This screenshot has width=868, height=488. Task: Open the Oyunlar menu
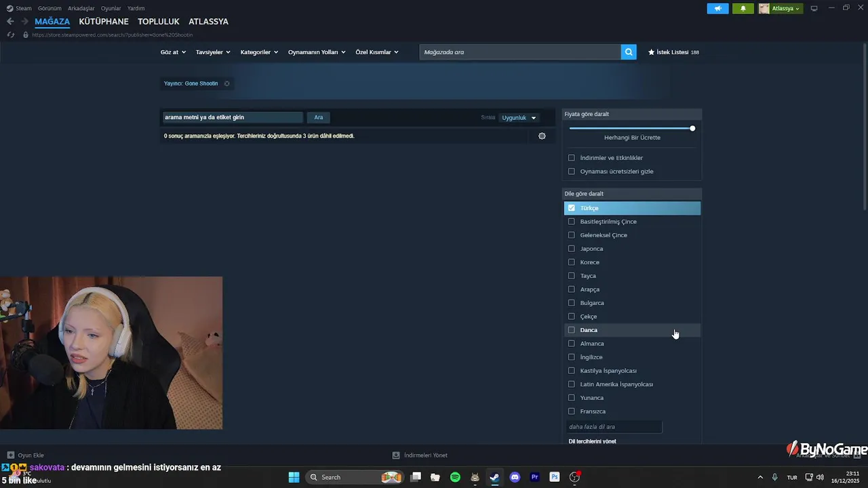point(111,8)
